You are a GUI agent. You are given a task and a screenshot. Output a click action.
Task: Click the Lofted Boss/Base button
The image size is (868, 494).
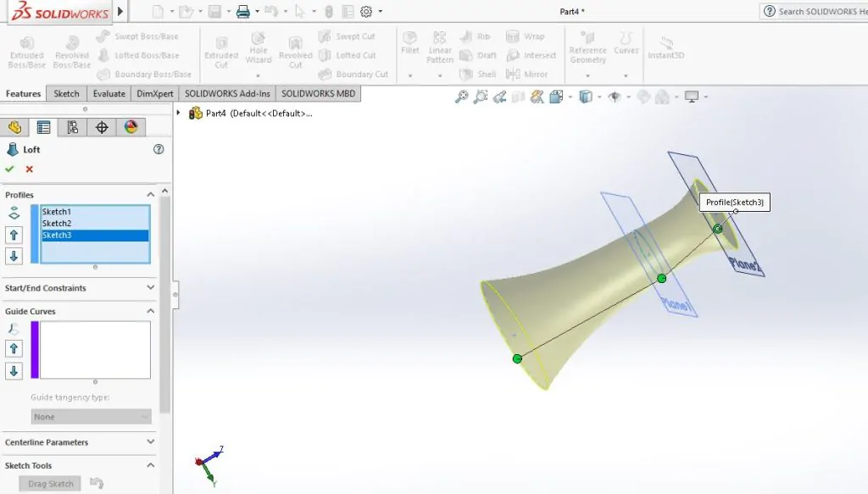[x=138, y=55]
